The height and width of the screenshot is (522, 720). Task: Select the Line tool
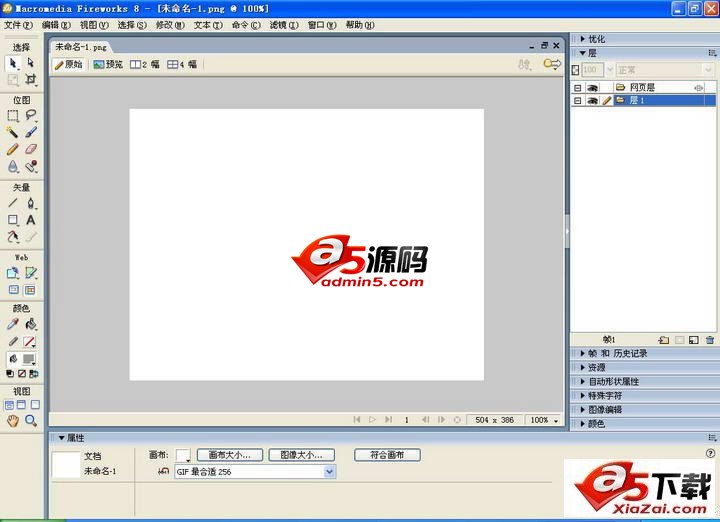(x=13, y=203)
